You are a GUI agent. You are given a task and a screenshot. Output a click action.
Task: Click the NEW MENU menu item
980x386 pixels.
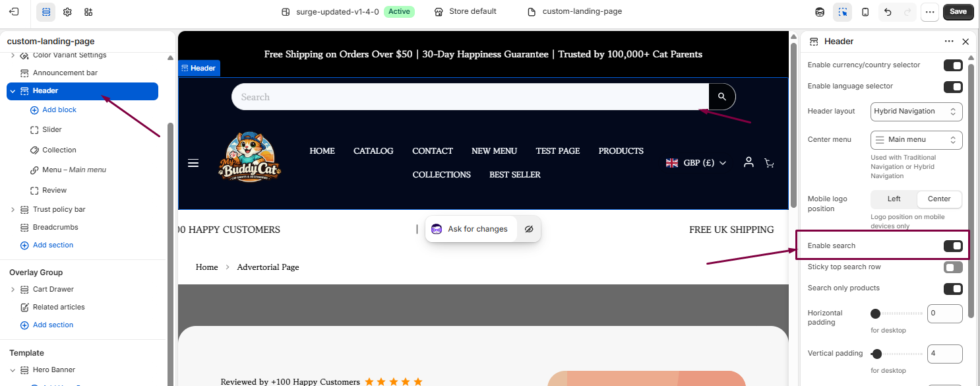(x=494, y=151)
